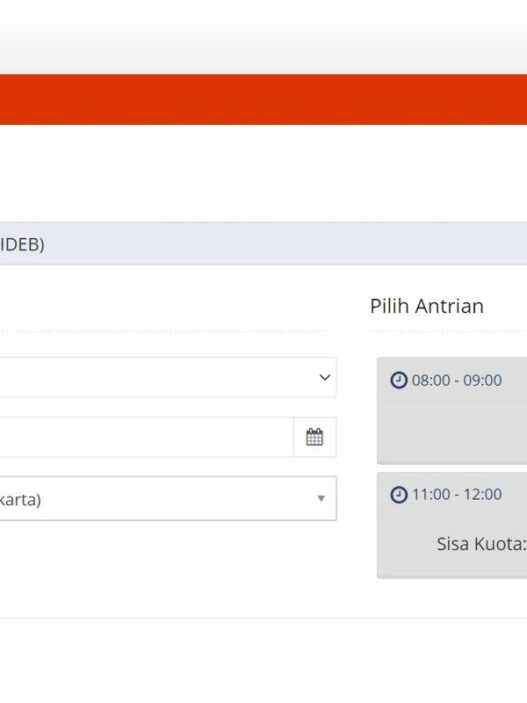Click the clock icon beside 11:00 - 12:00

[x=399, y=495]
